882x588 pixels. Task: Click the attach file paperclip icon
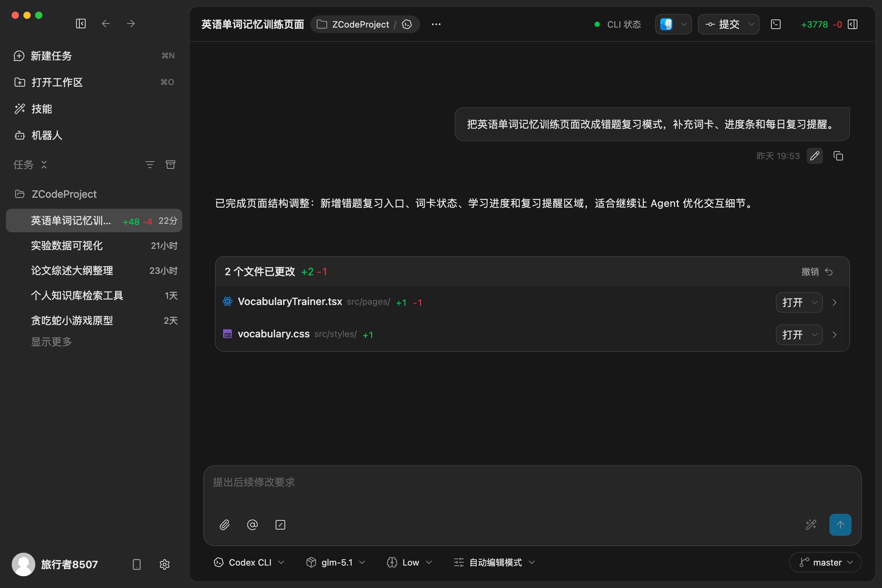coord(225,525)
